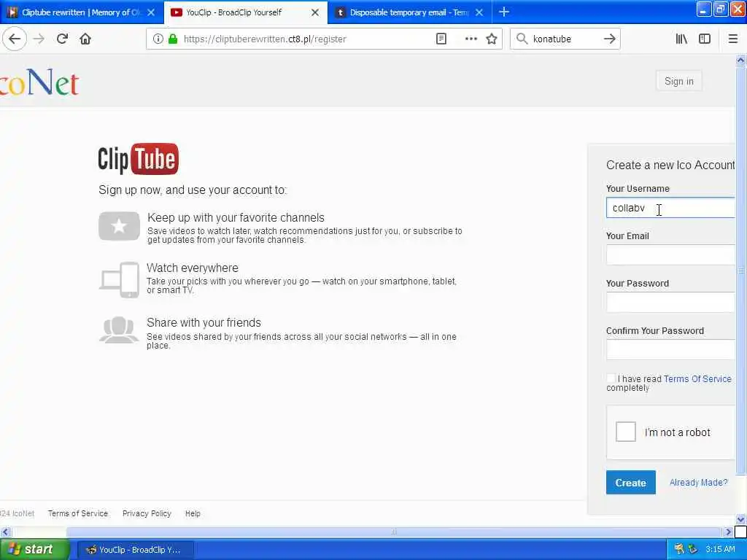Toggle reader view icon in address bar

pos(441,39)
